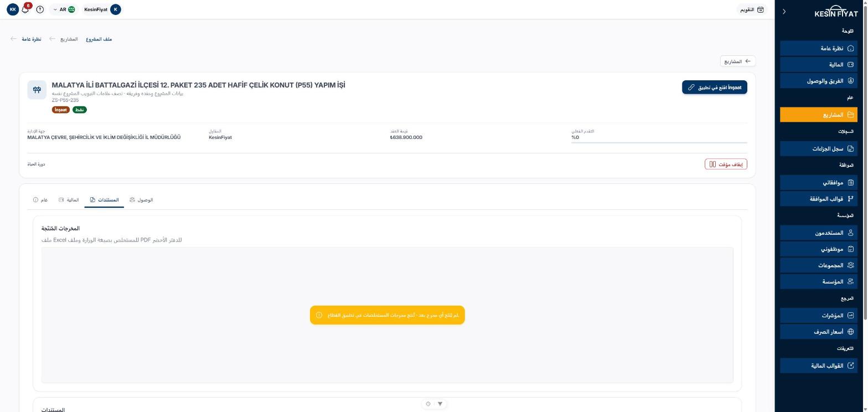Click the KESİN FİYAT logo in sidebar
This screenshot has width=868, height=412.
point(836,12)
